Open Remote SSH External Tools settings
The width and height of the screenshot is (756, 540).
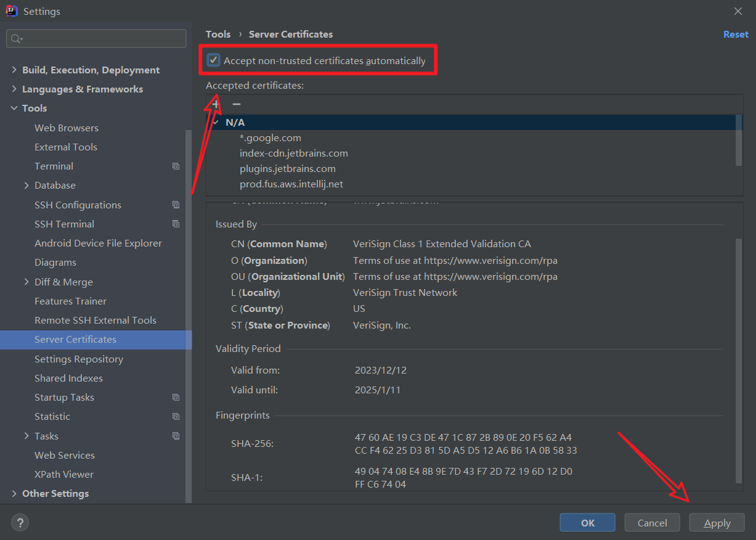coord(96,320)
